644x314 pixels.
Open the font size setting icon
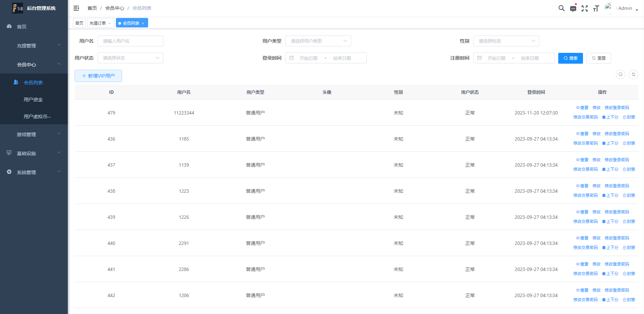point(596,8)
